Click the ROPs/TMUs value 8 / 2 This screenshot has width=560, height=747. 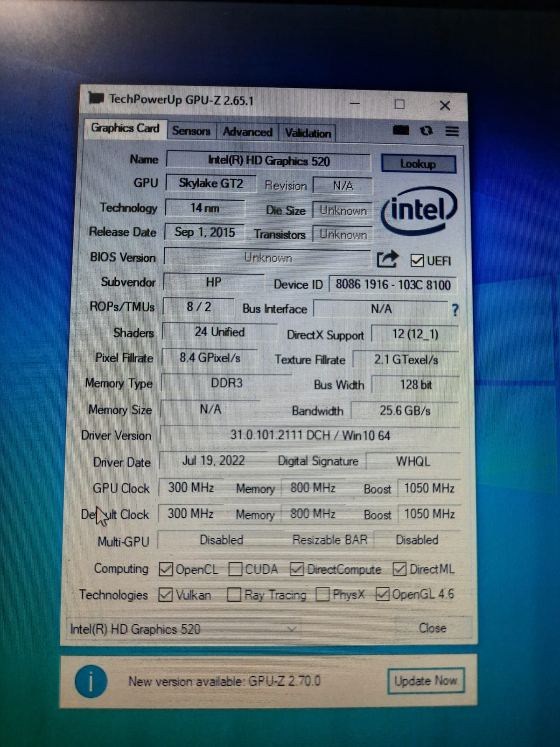point(199,307)
